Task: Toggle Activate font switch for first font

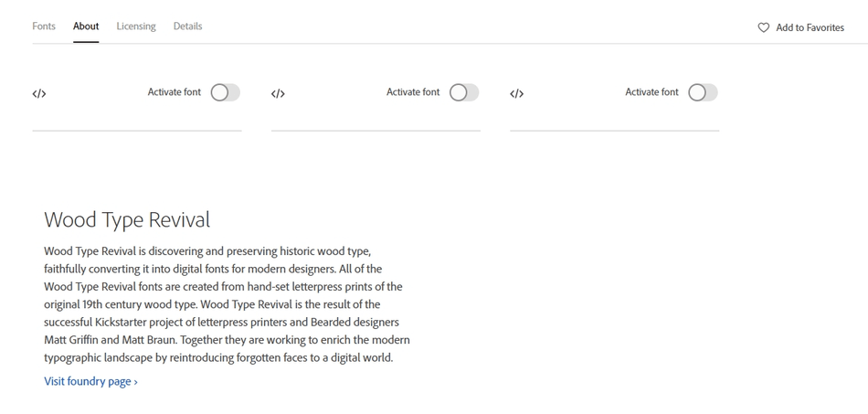Action: 226,92
